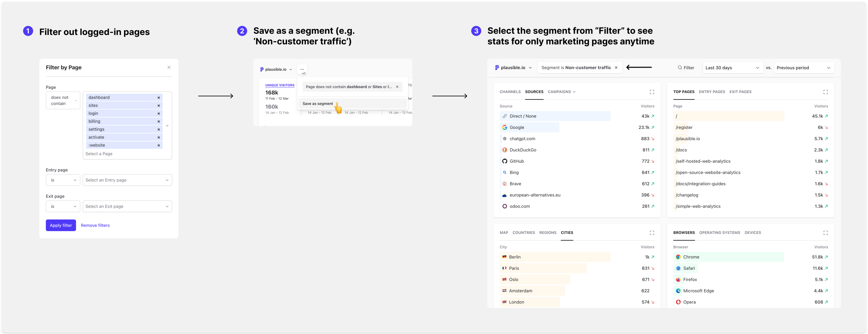Viewport: 868px width, 334px height.
Task: Click the Save as segment option
Action: click(317, 104)
